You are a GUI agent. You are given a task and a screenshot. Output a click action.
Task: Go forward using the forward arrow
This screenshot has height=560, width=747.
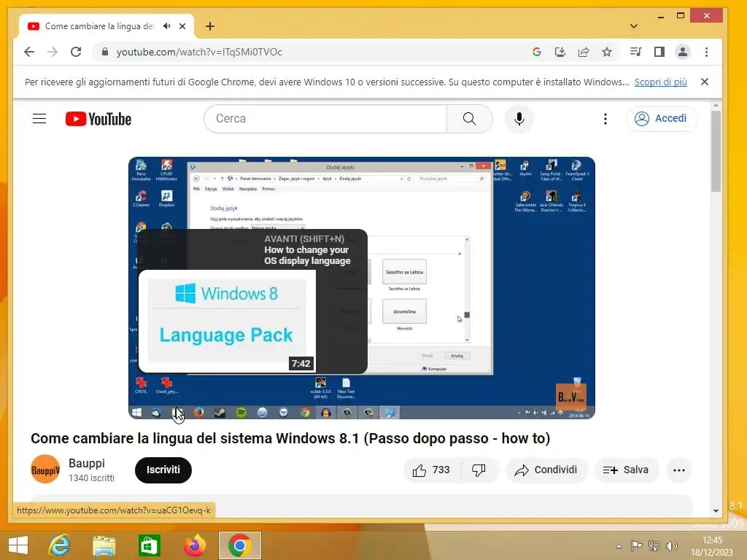(x=53, y=52)
